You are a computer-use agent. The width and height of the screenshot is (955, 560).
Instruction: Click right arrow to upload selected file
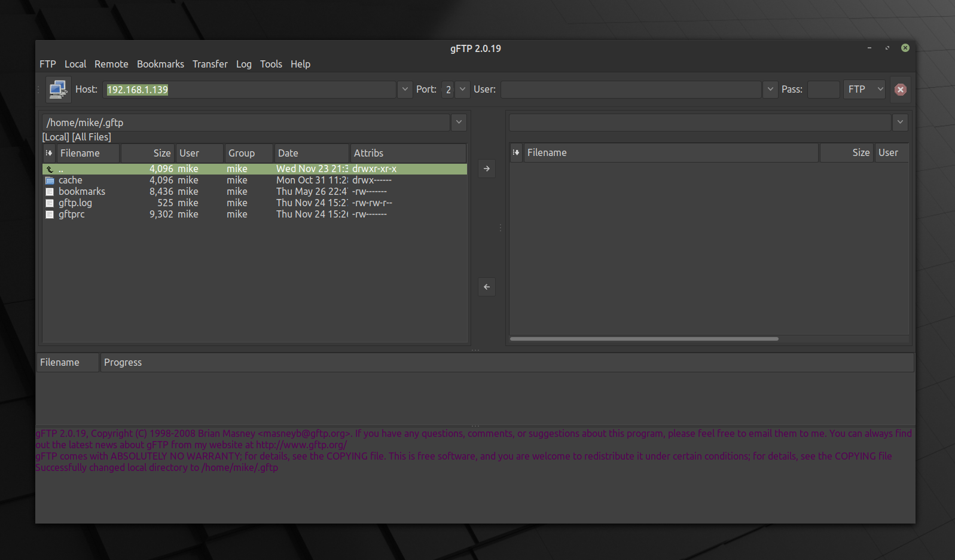click(487, 169)
